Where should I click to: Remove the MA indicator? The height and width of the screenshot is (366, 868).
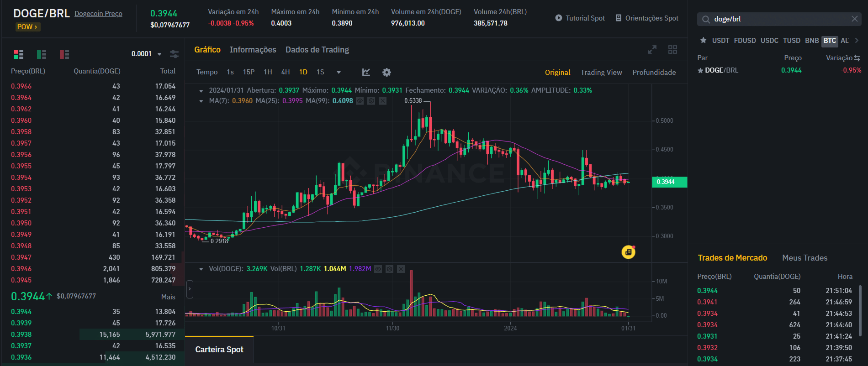(x=382, y=101)
